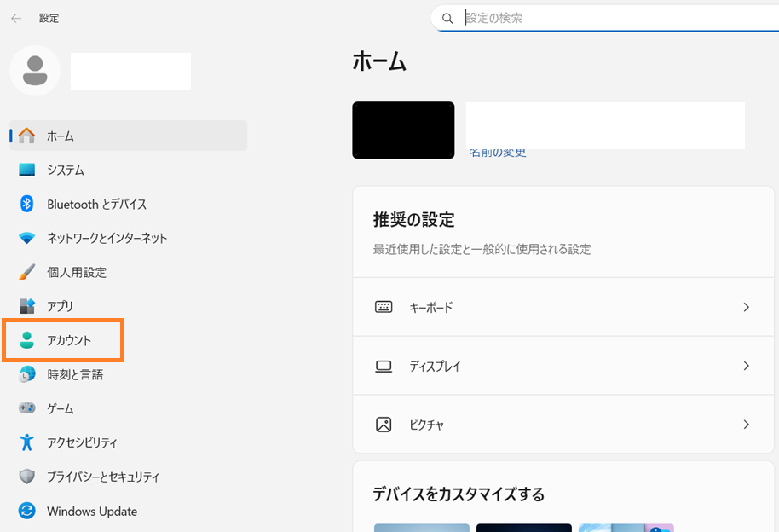Screen dimensions: 779x532
Task: Open キーボード recommended setting
Action: [563, 307]
